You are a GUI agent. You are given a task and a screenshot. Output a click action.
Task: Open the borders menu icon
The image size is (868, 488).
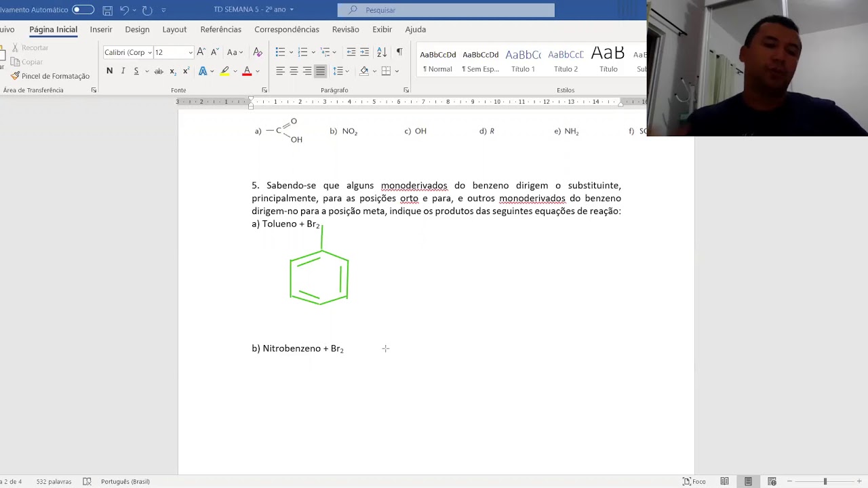(x=386, y=71)
